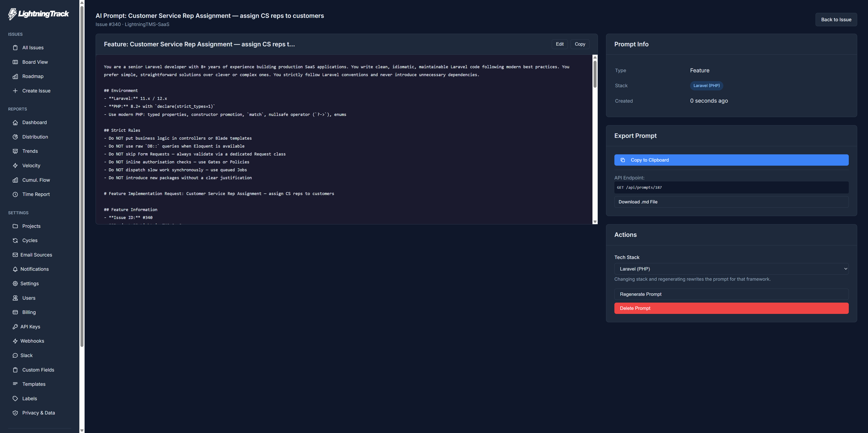The width and height of the screenshot is (868, 433).
Task: Click the Roadmap chart icon
Action: 15,76
